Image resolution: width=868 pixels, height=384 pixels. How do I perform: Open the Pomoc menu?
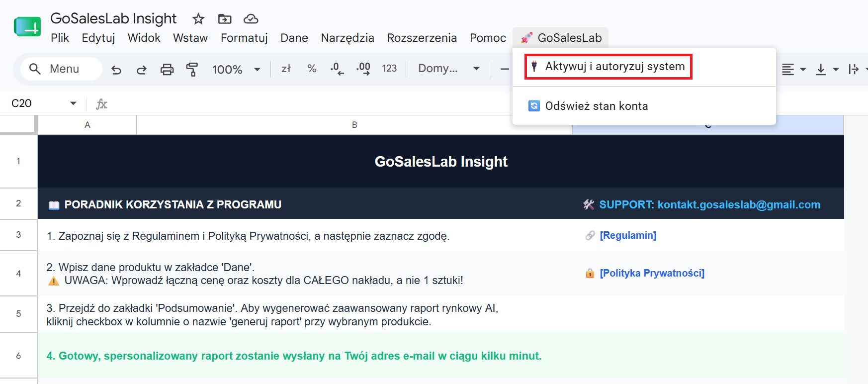(x=488, y=38)
